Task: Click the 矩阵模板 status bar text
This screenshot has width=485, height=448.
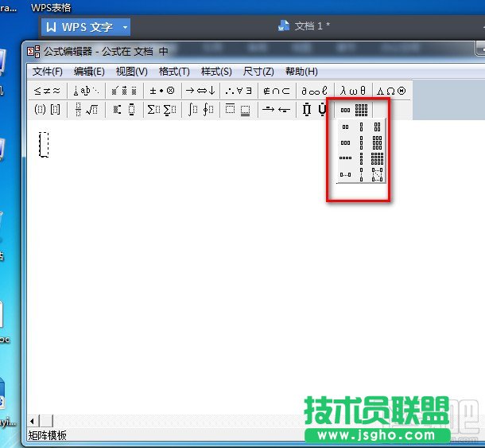Action: (x=48, y=435)
